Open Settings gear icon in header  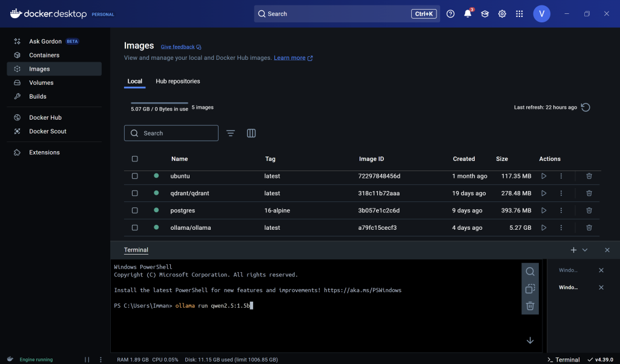pos(502,14)
